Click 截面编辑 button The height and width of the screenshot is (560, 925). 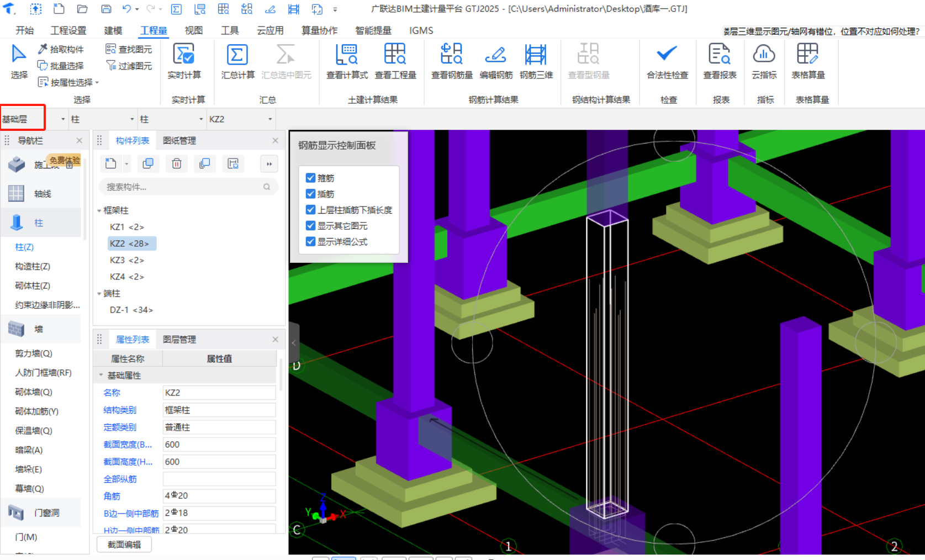[x=124, y=545]
